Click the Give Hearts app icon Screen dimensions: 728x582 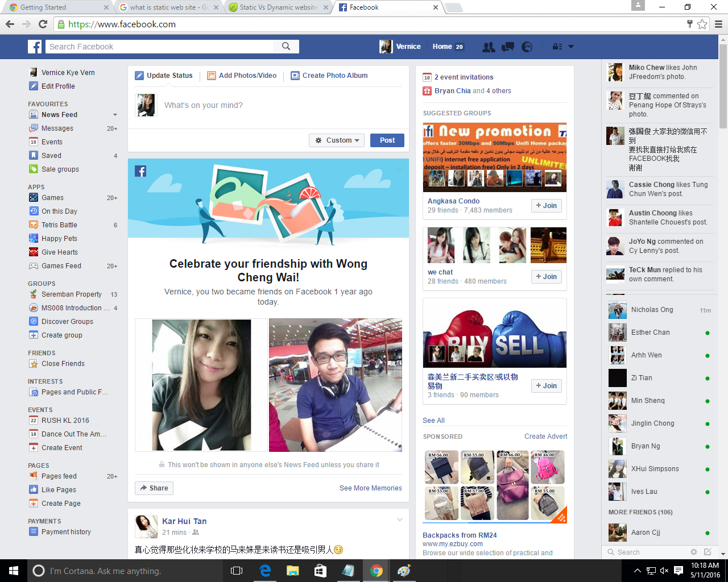pos(34,252)
